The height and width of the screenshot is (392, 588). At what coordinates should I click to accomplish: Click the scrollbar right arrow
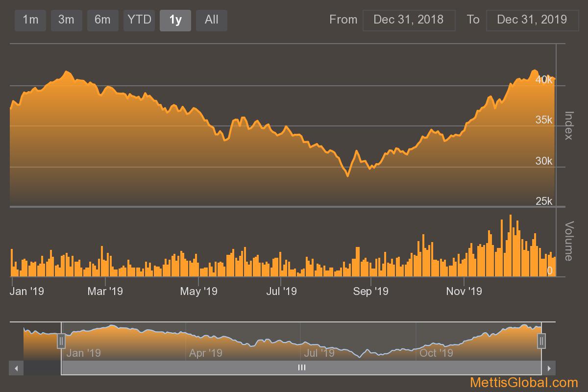click(x=549, y=368)
